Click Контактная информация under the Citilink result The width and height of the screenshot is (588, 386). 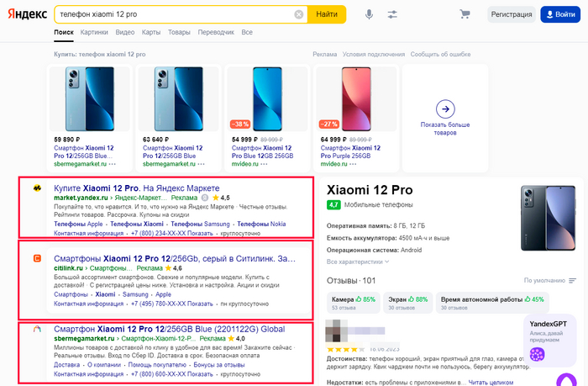click(x=88, y=304)
